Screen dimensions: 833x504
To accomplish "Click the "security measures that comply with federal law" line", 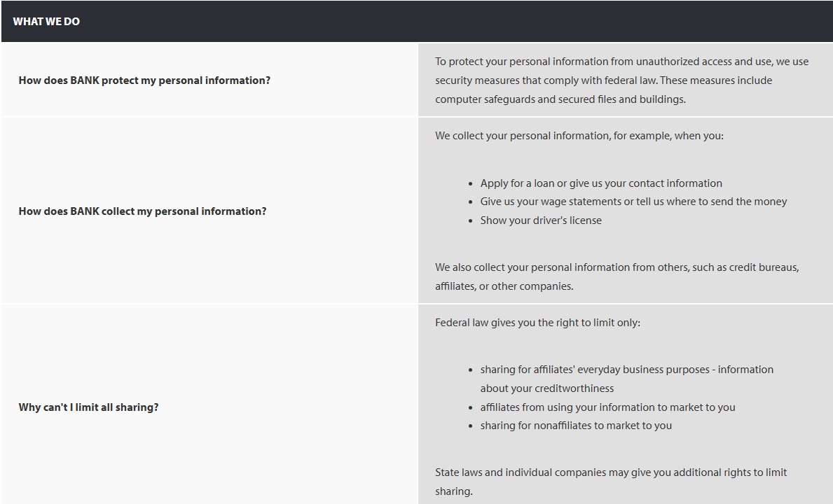I will (x=603, y=80).
